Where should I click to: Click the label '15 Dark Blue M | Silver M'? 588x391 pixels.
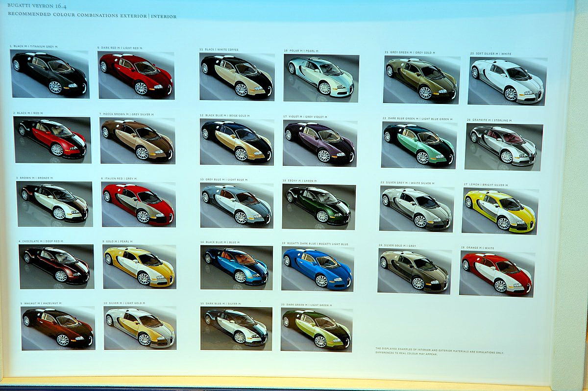click(220, 304)
